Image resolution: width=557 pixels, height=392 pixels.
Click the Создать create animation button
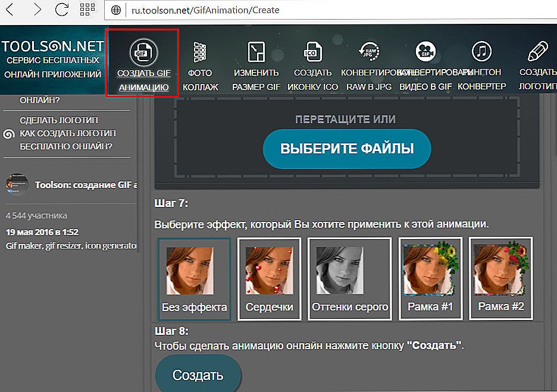[198, 375]
